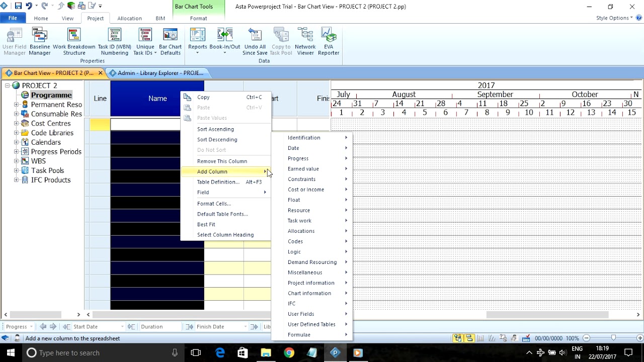Viewport: 644px width, 362px height.
Task: Close the Bar Chart View tab
Action: point(100,73)
